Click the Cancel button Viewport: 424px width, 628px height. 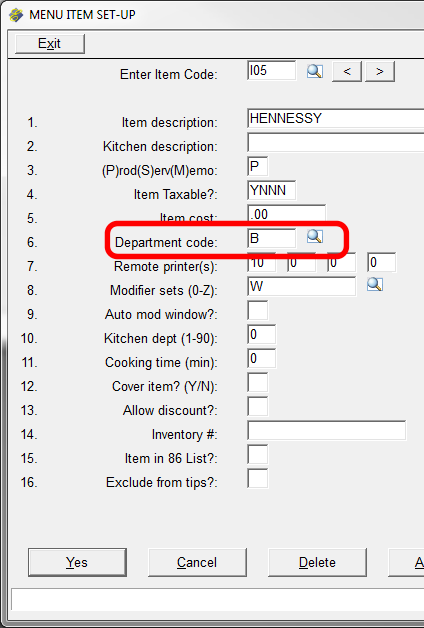(x=197, y=562)
